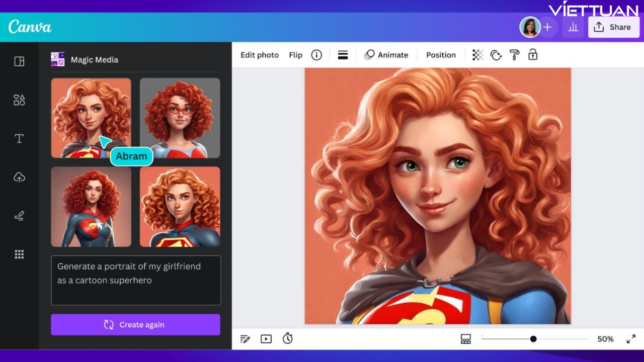Image resolution: width=644 pixels, height=362 pixels.
Task: Open the Uploads cloud icon
Action: pyautogui.click(x=19, y=177)
